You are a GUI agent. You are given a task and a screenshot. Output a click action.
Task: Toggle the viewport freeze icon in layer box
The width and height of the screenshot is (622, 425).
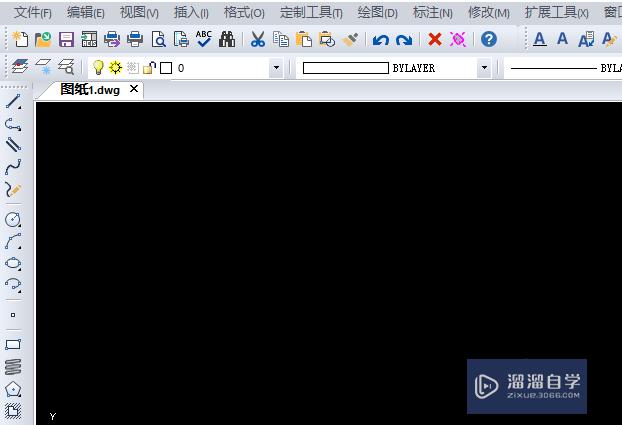click(133, 68)
